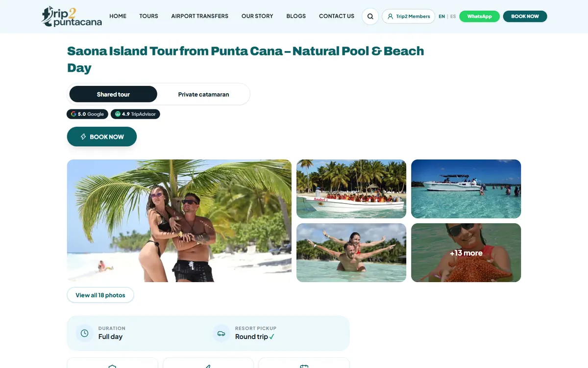Open the search magnifier icon
Image resolution: width=588 pixels, height=368 pixels.
point(370,16)
